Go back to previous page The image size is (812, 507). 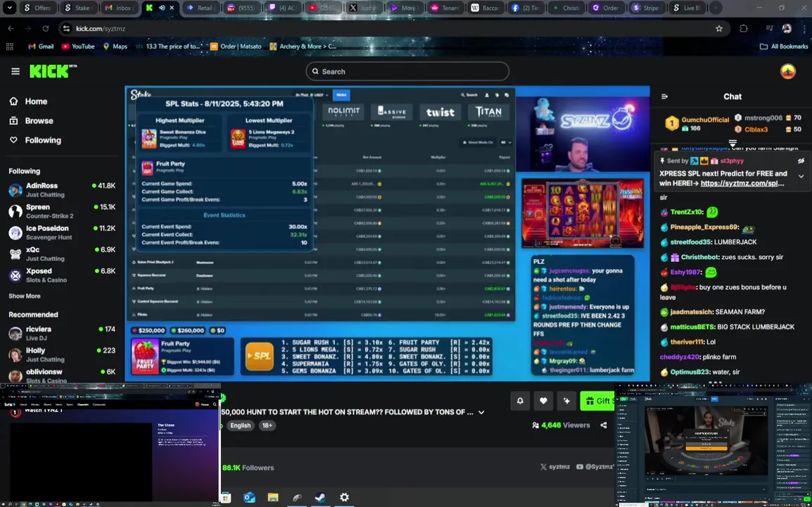11,28
